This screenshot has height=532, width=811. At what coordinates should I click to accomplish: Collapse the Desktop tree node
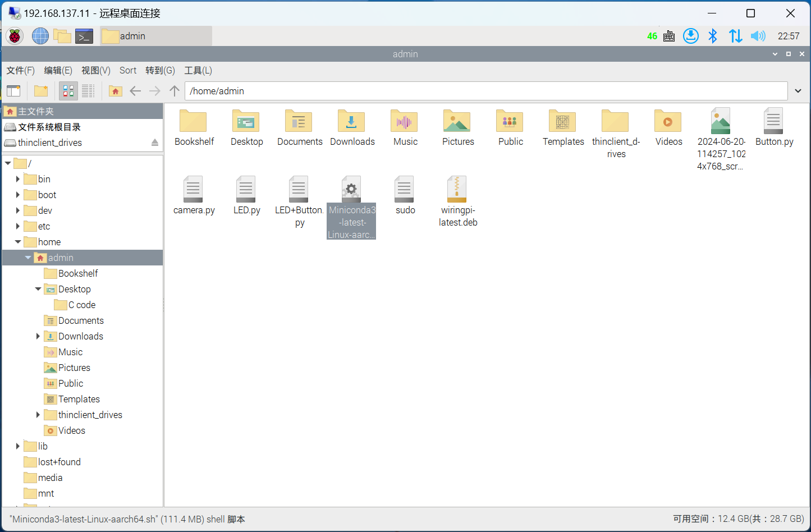(x=38, y=289)
